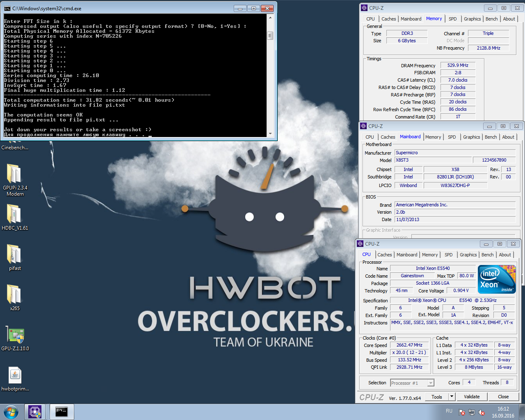Click scroll down arrow in cmd window
Viewport: 525px width, 420px height.
[x=270, y=134]
